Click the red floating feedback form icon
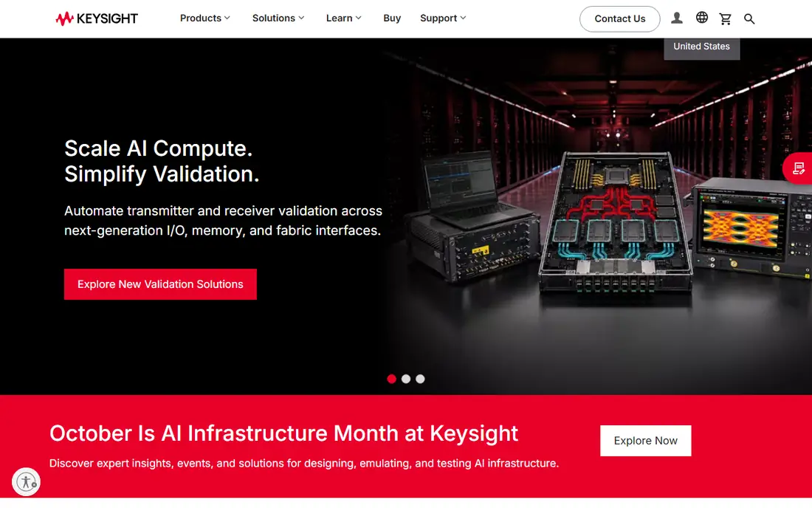The image size is (812, 508). point(798,168)
